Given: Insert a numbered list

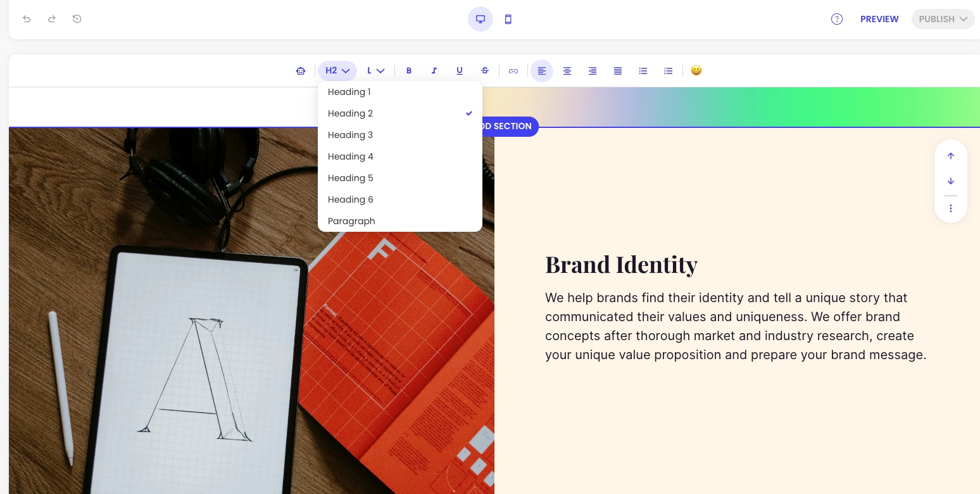Looking at the screenshot, I should (669, 71).
